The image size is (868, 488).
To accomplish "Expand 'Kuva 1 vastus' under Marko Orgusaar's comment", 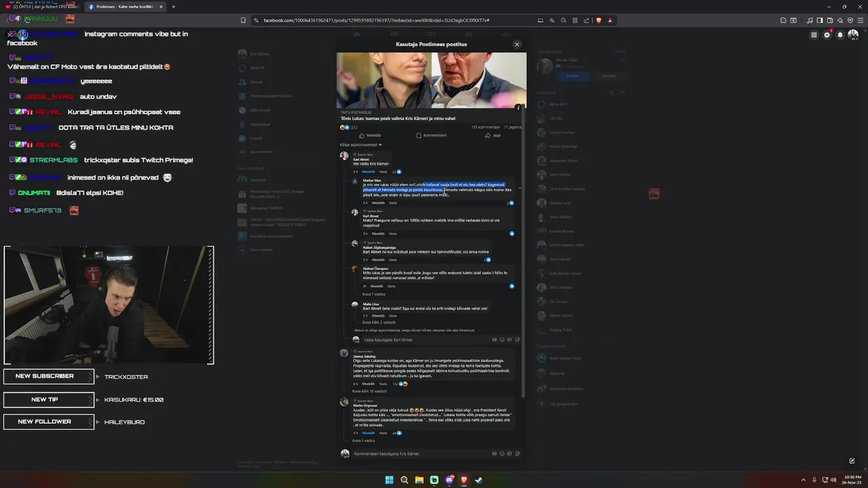I will 363,441.
